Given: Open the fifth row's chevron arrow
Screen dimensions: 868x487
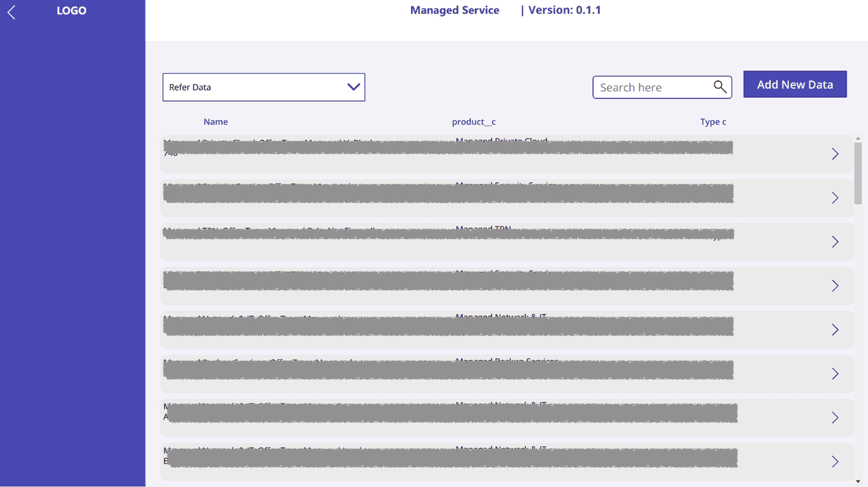Looking at the screenshot, I should click(835, 330).
